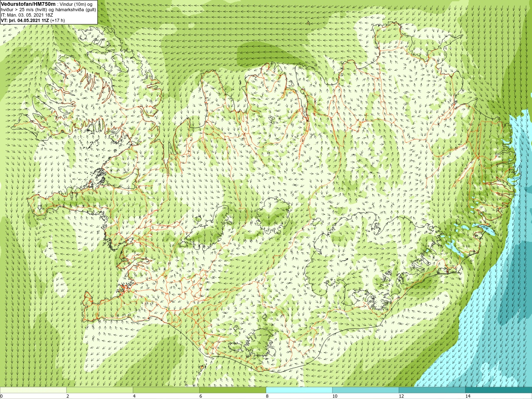Click the legend tick label '8'

tap(267, 396)
